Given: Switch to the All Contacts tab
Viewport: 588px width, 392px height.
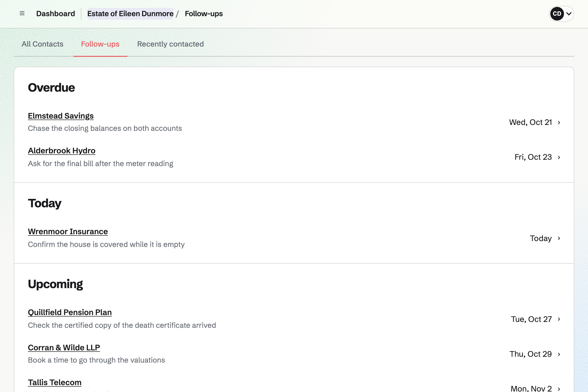Looking at the screenshot, I should click(x=42, y=44).
